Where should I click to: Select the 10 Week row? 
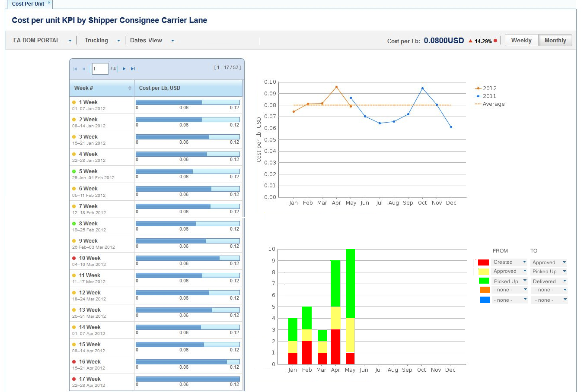[156, 261]
